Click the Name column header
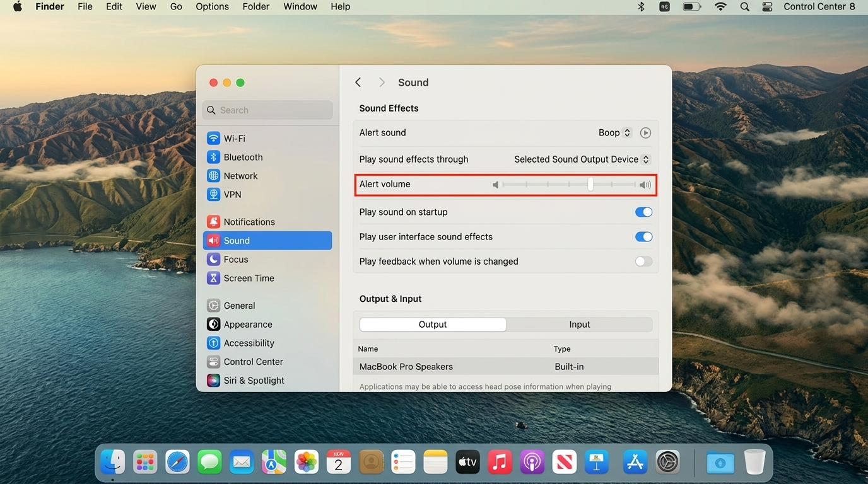This screenshot has height=484, width=868. pyautogui.click(x=368, y=349)
